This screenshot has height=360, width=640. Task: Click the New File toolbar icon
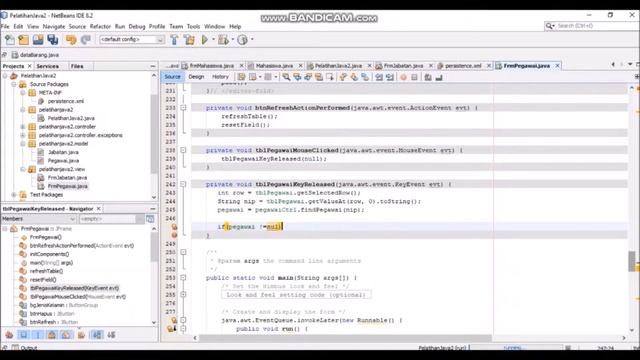point(9,40)
